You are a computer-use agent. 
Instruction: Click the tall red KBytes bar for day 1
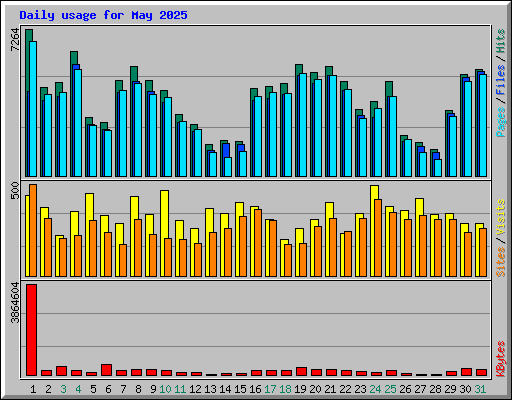click(x=31, y=330)
